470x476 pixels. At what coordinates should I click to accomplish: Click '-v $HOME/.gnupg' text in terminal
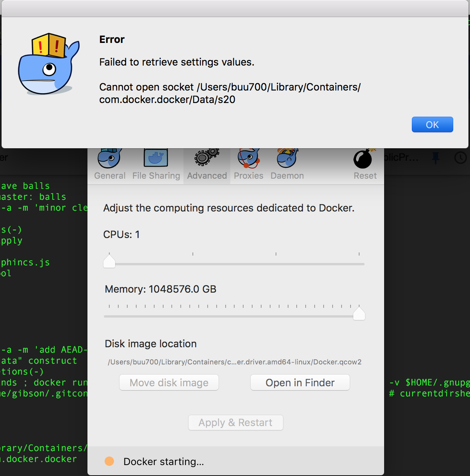pyautogui.click(x=429, y=382)
